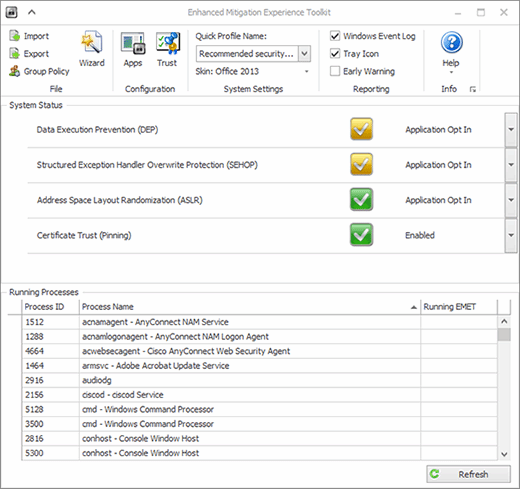Toggle the Windows Event Log checkbox

point(335,36)
